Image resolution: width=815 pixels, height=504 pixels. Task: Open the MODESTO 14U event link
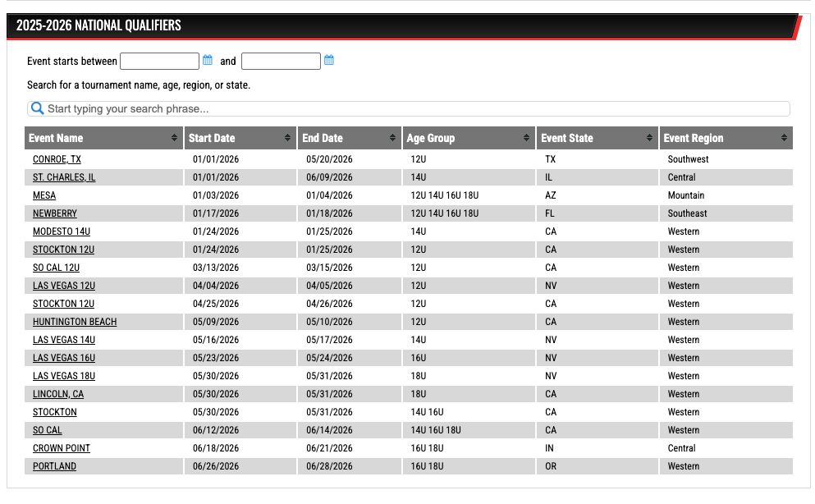point(62,231)
